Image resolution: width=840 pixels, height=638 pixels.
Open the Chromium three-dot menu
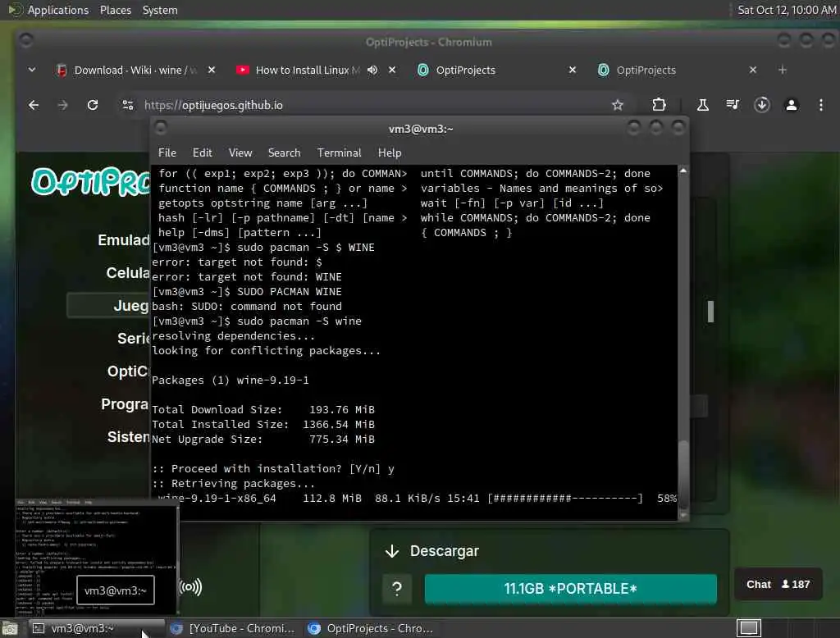pyautogui.click(x=820, y=105)
